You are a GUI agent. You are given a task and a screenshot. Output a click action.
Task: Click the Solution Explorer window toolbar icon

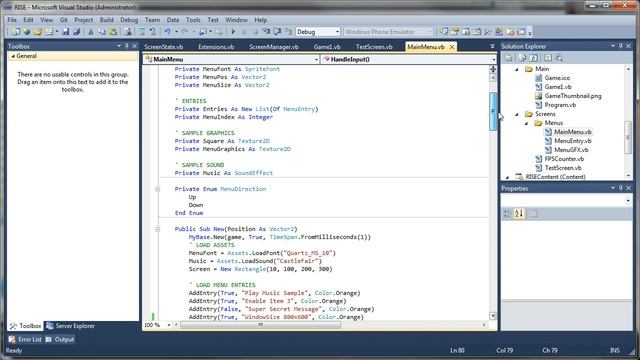click(444, 31)
